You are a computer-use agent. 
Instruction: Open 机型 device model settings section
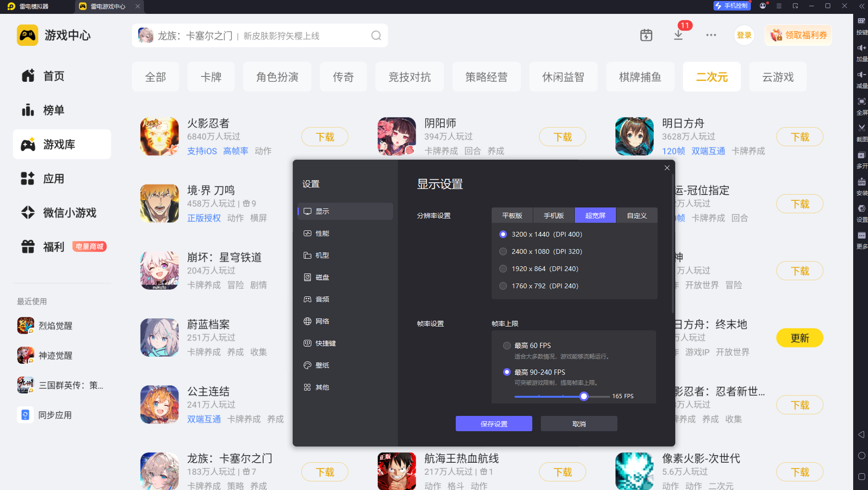(x=345, y=255)
